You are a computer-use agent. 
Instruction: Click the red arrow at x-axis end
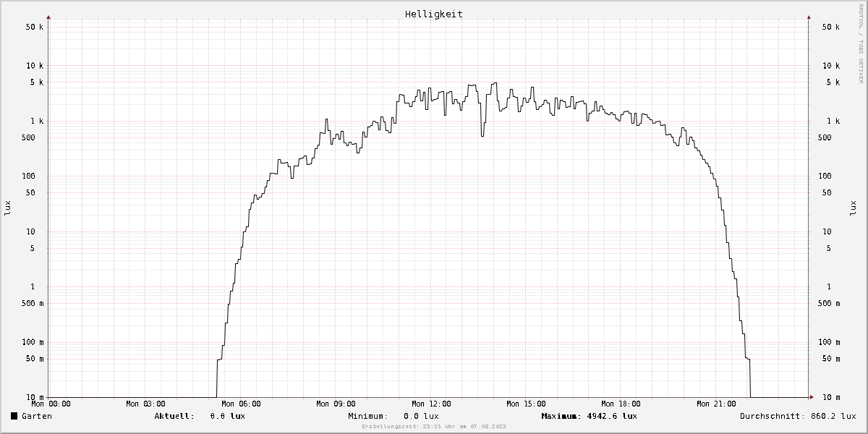point(812,396)
